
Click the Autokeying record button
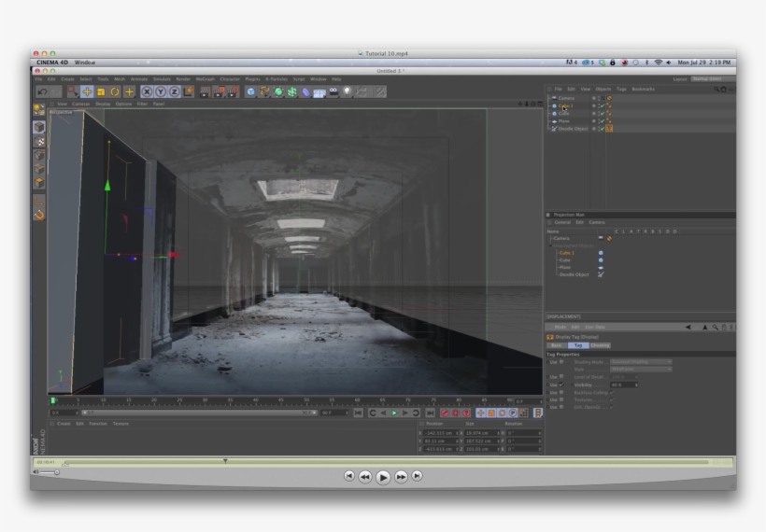tap(455, 413)
